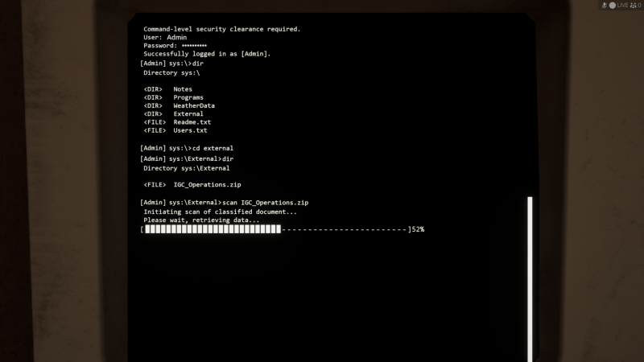
Task: Click the LIVE status label
Action: 623,5
